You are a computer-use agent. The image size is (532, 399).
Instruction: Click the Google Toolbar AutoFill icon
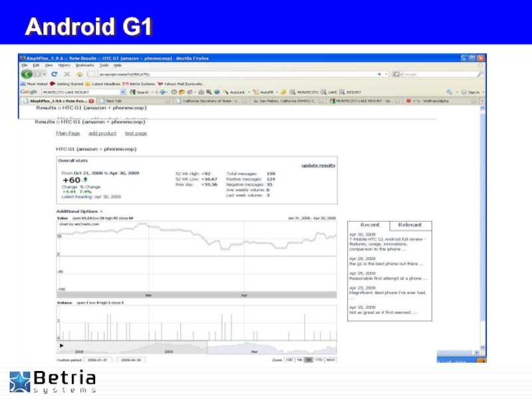(x=256, y=92)
